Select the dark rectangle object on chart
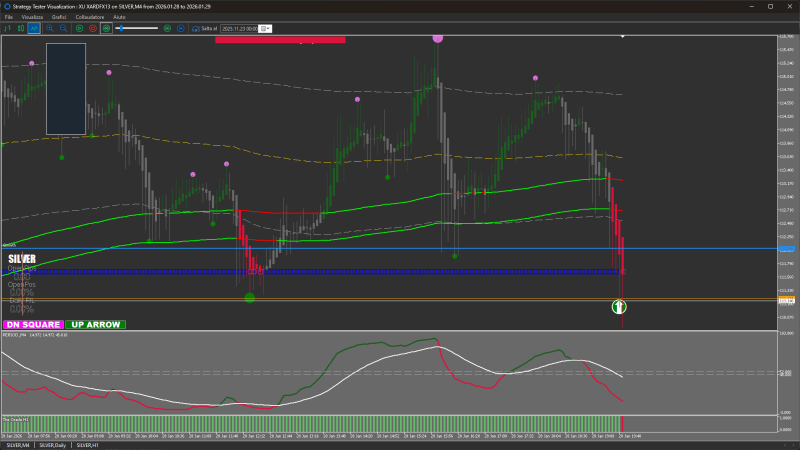800x450 pixels. point(66,89)
